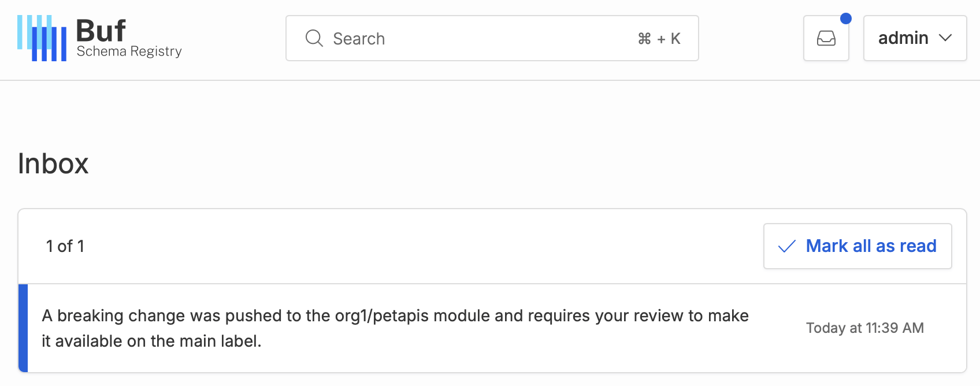Image resolution: width=980 pixels, height=386 pixels.
Task: Open the admin account dropdown
Action: coord(915,38)
